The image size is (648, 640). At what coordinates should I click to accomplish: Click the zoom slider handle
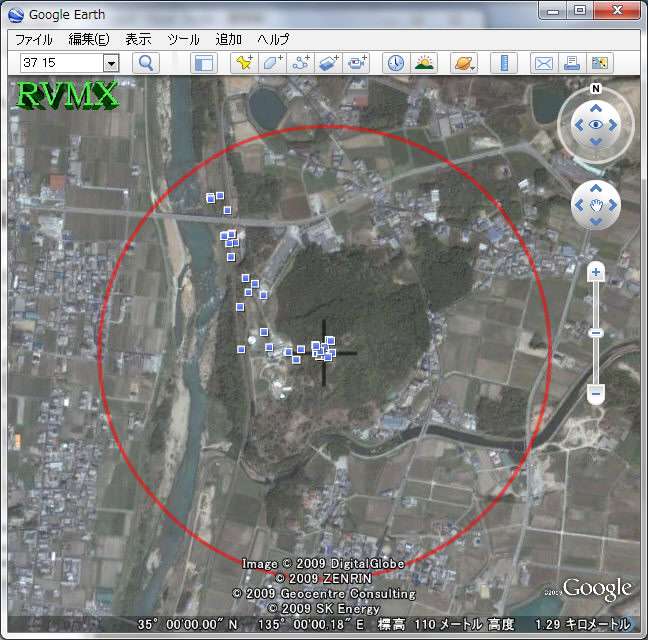(x=595, y=332)
